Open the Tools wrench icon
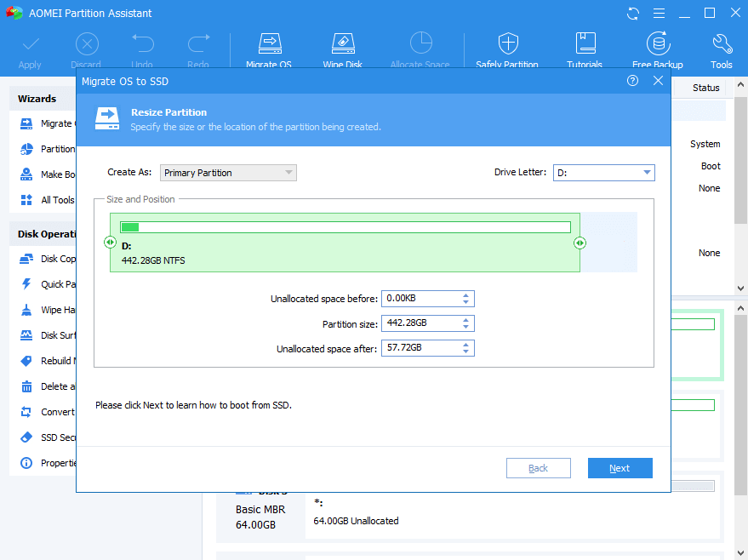This screenshot has height=560, width=748. click(x=722, y=44)
